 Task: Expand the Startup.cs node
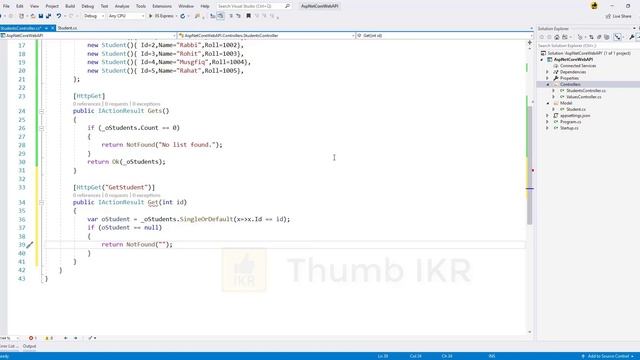pyautogui.click(x=548, y=128)
